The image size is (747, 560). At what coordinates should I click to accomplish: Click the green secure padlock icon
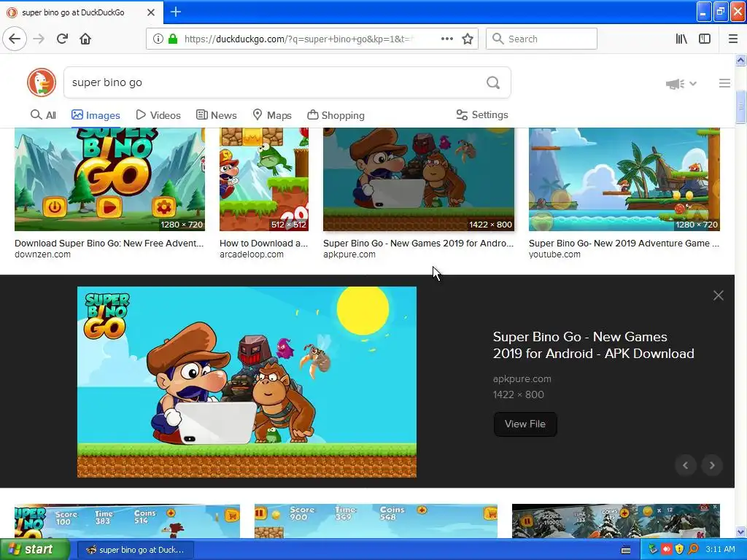pyautogui.click(x=172, y=39)
